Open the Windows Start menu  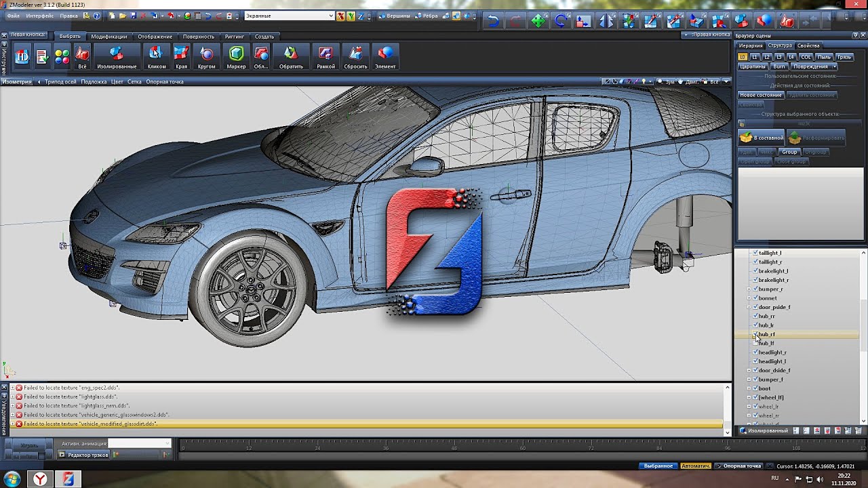[x=12, y=479]
